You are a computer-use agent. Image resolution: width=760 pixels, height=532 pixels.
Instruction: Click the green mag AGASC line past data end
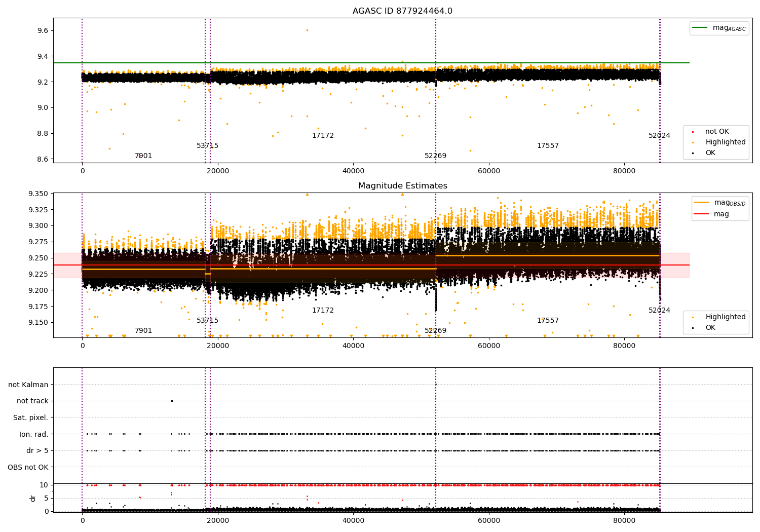coord(674,63)
